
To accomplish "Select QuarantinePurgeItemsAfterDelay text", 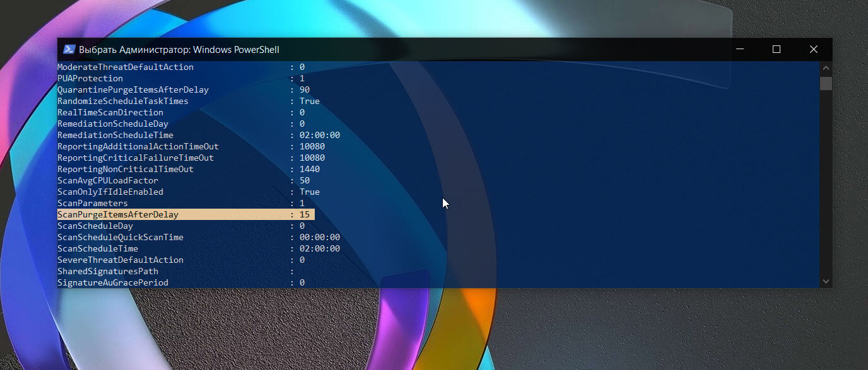I will [133, 90].
